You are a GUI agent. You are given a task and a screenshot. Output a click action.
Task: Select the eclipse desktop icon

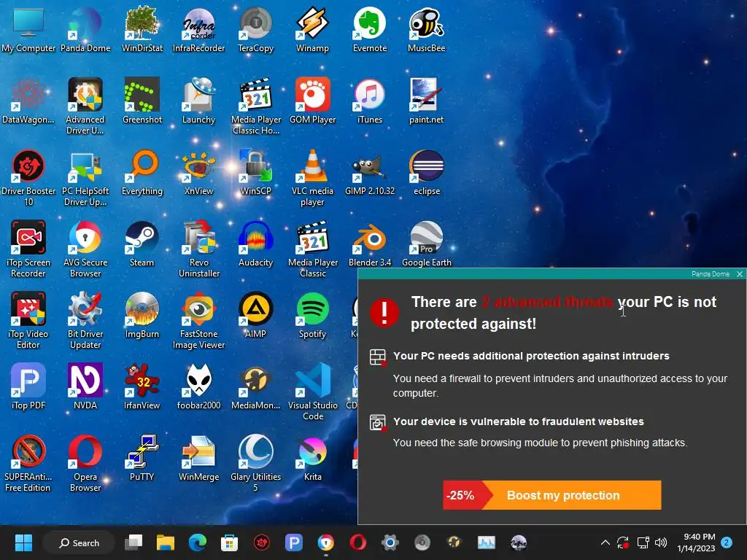[x=426, y=172]
